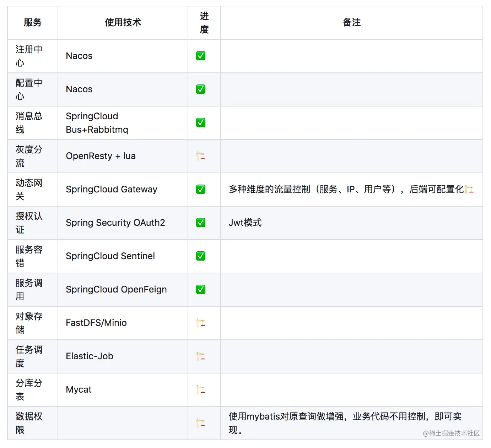This screenshot has width=491, height=448.
Task: Click the 备注 column header
Action: click(352, 22)
